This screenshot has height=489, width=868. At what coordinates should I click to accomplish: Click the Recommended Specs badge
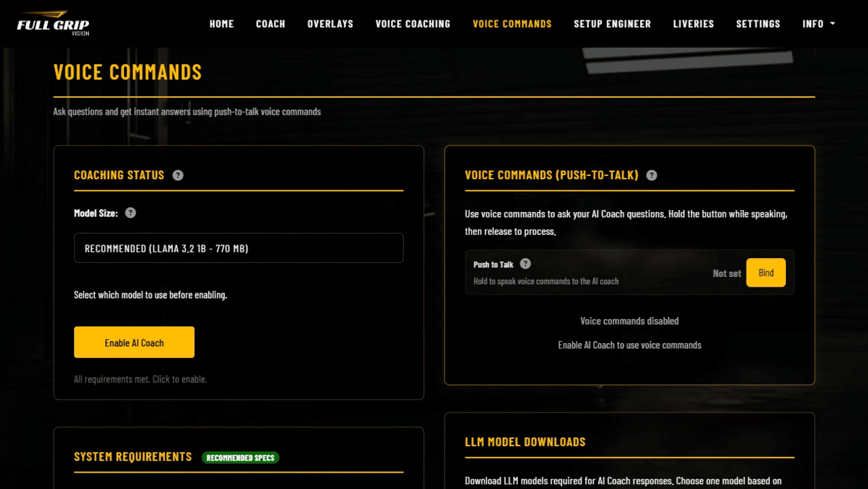(x=240, y=458)
